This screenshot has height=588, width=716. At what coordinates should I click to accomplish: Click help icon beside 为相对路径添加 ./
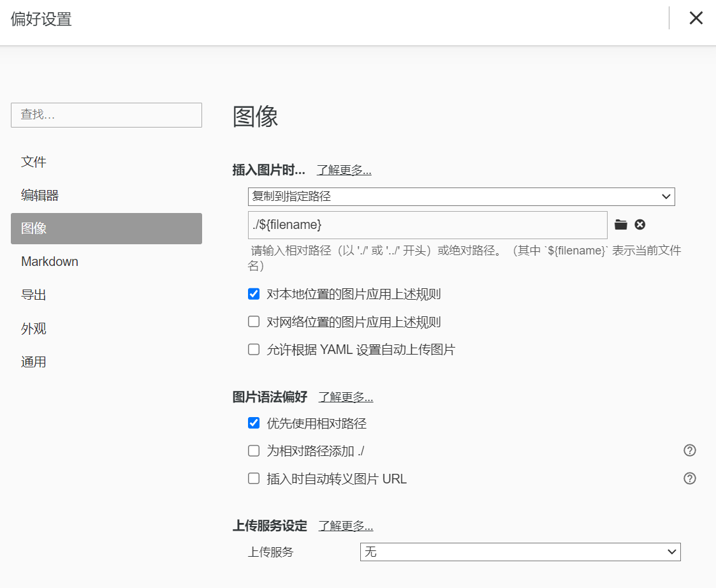pos(689,451)
